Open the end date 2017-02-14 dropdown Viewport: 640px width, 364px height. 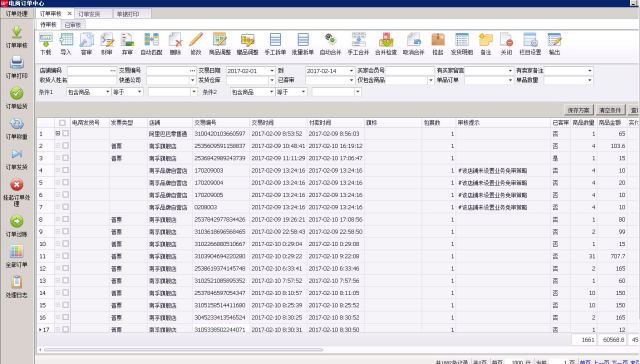pyautogui.click(x=351, y=71)
